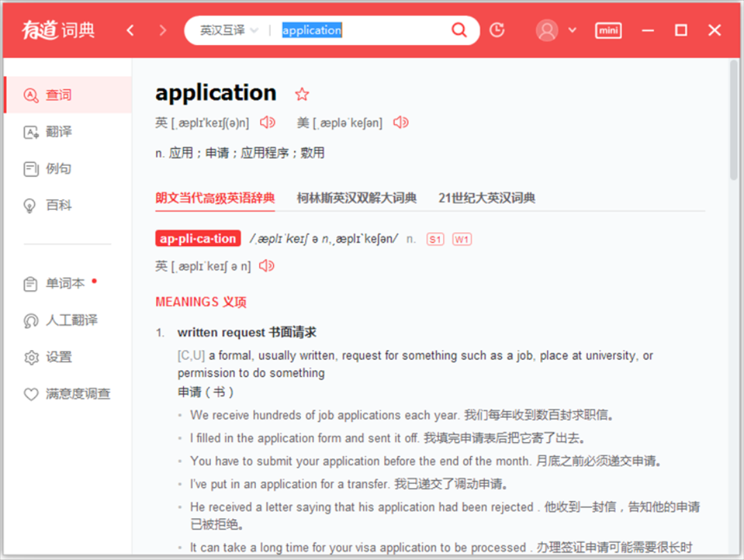The width and height of the screenshot is (744, 560).
Task: Play the American pronunciation of application
Action: click(x=400, y=122)
